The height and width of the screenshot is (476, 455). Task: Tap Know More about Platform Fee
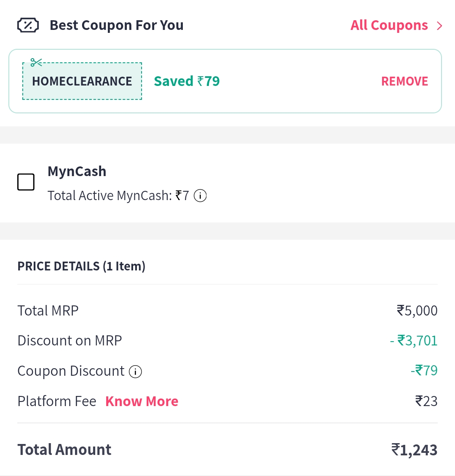pos(142,401)
